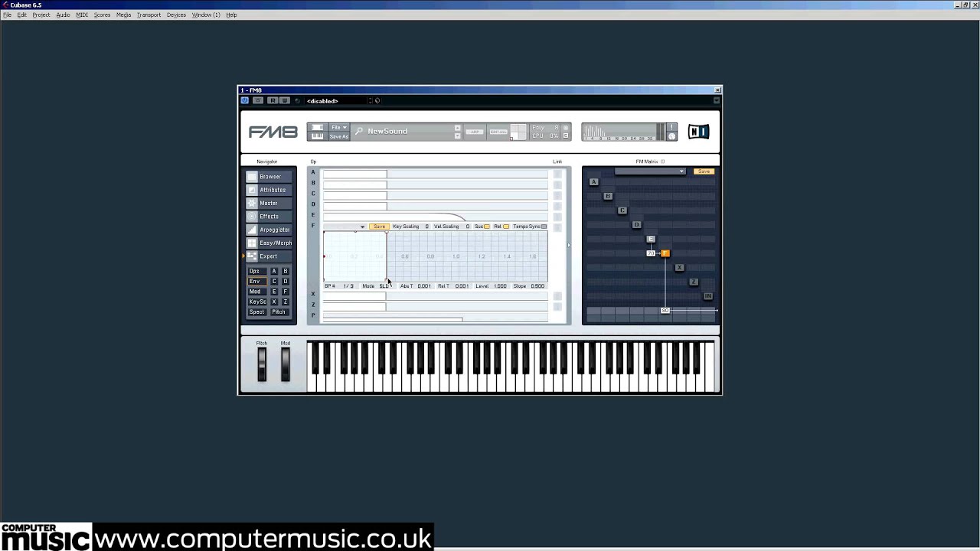This screenshot has height=551, width=980.
Task: Select the IN block in FM Matrix
Action: (707, 296)
